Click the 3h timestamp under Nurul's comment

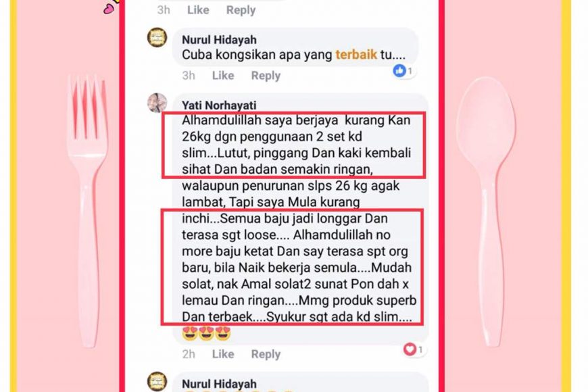point(189,76)
